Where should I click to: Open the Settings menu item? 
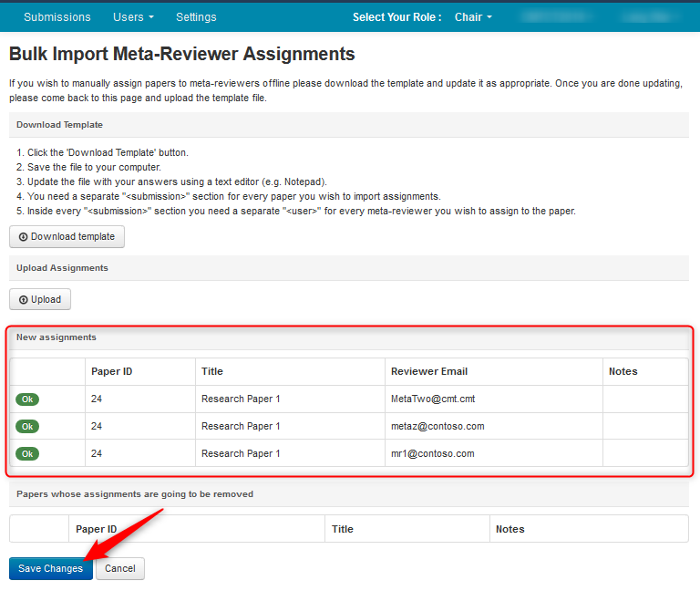[x=196, y=17]
